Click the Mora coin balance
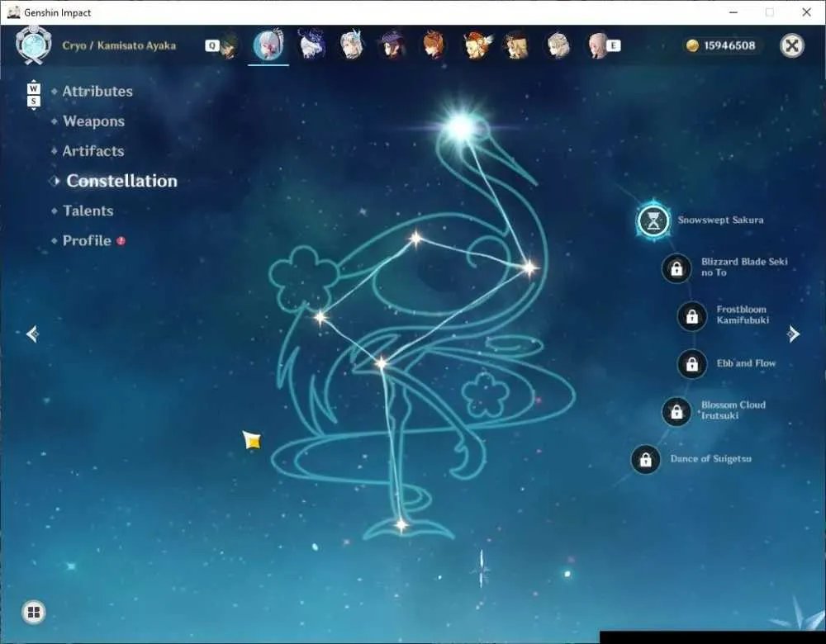Screen dimensions: 826x644 point(721,45)
